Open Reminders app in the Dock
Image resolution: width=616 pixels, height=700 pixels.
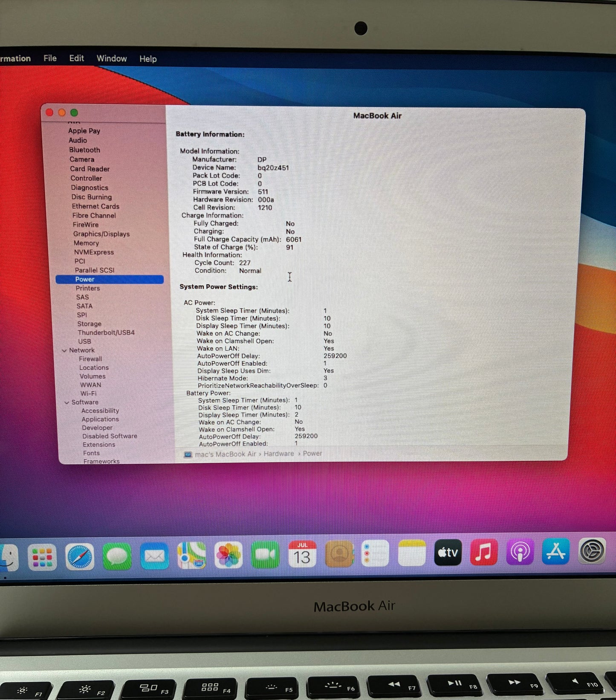click(x=375, y=553)
